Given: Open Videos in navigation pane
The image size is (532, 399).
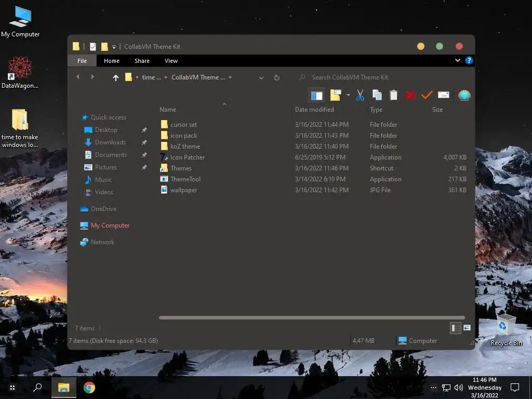Looking at the screenshot, I should (104, 192).
